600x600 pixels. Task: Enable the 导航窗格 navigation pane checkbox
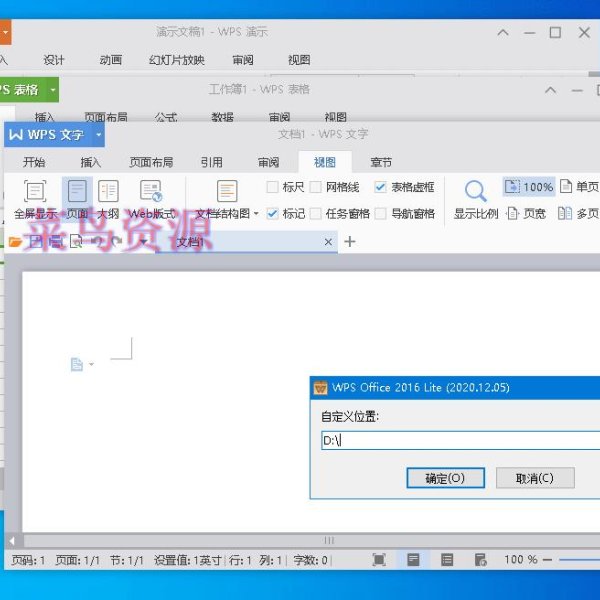(x=380, y=214)
